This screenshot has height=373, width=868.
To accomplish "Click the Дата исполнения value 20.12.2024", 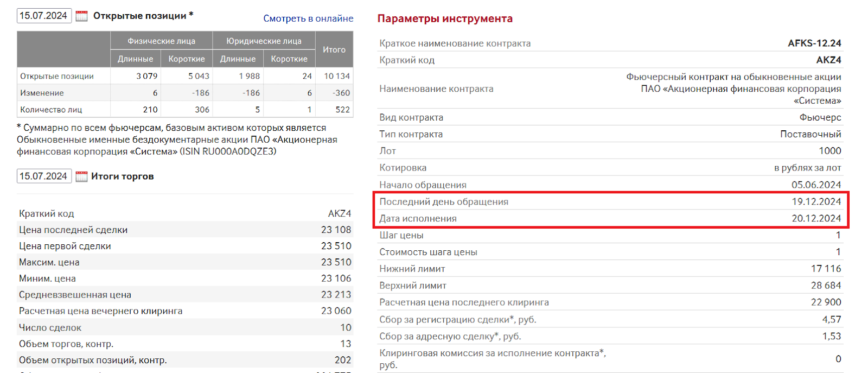I will [x=816, y=218].
